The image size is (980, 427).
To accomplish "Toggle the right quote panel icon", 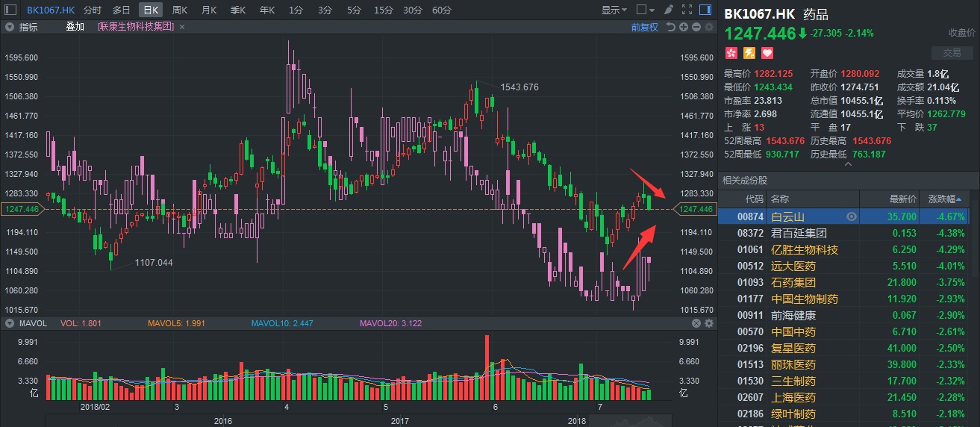I will pos(706,10).
